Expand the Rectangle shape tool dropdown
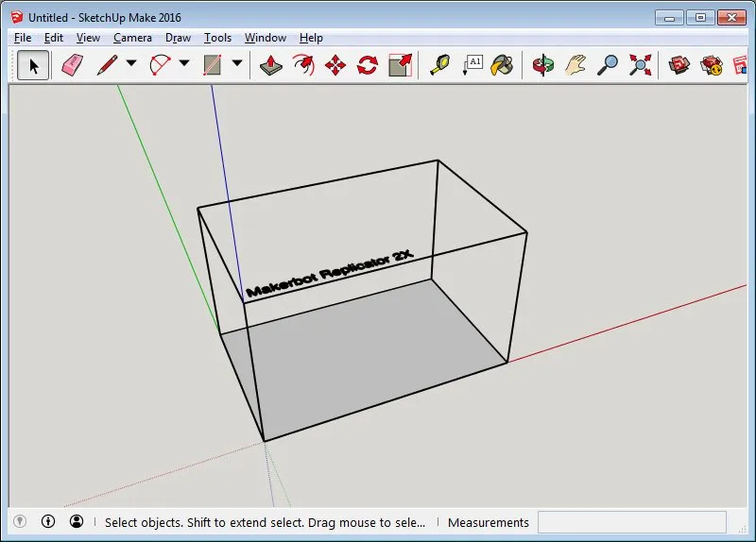Screen dimensions: 756x542 click(x=237, y=65)
